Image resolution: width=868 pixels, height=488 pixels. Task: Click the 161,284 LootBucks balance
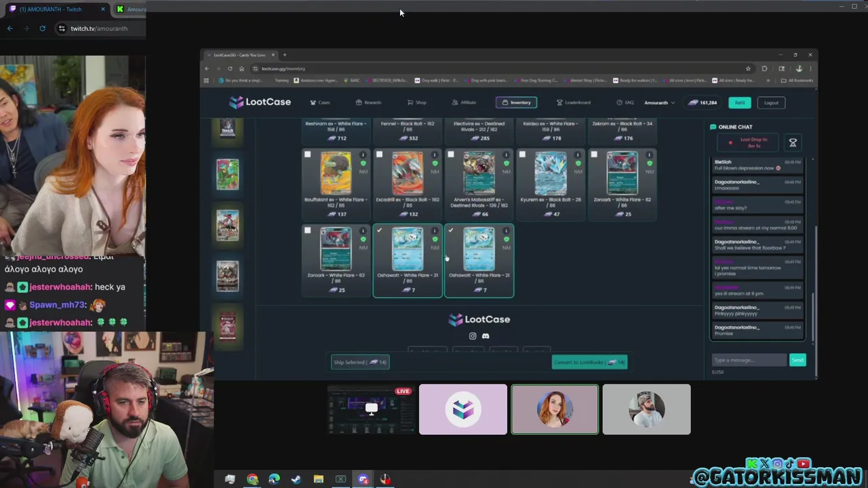tap(703, 102)
